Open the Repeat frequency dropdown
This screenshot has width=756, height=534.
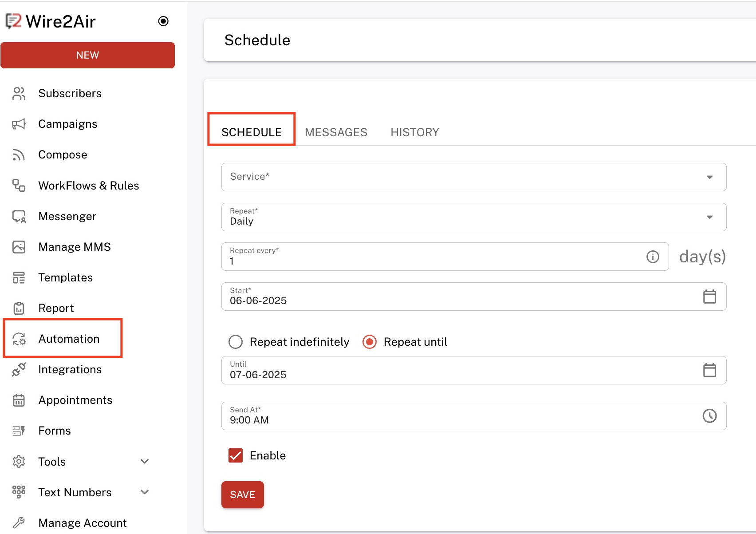click(473, 217)
